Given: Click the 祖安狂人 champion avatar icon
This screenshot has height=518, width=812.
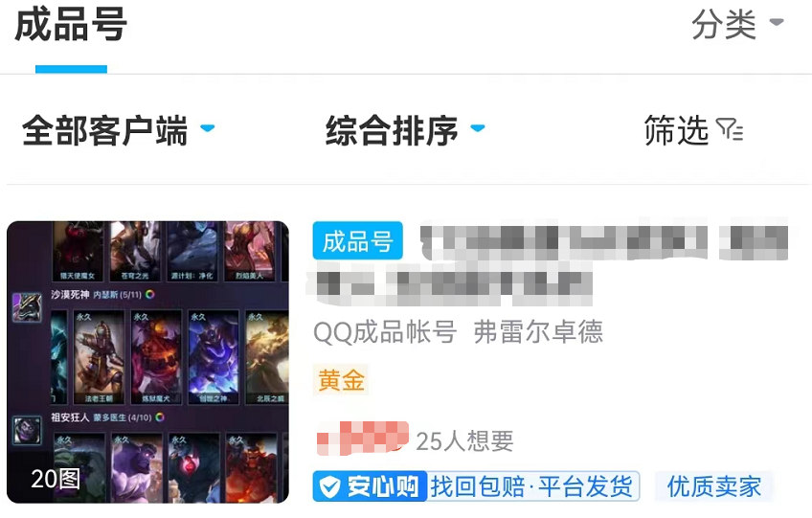Looking at the screenshot, I should pos(27,429).
